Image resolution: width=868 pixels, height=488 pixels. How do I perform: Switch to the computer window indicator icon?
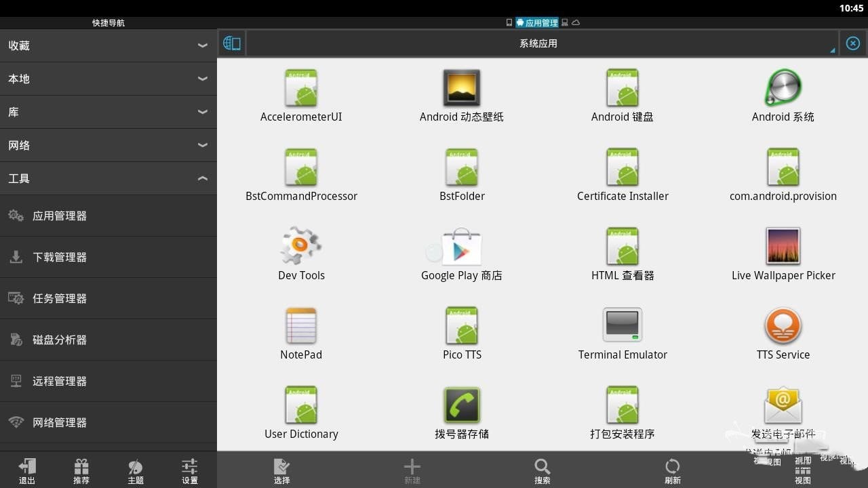[565, 22]
